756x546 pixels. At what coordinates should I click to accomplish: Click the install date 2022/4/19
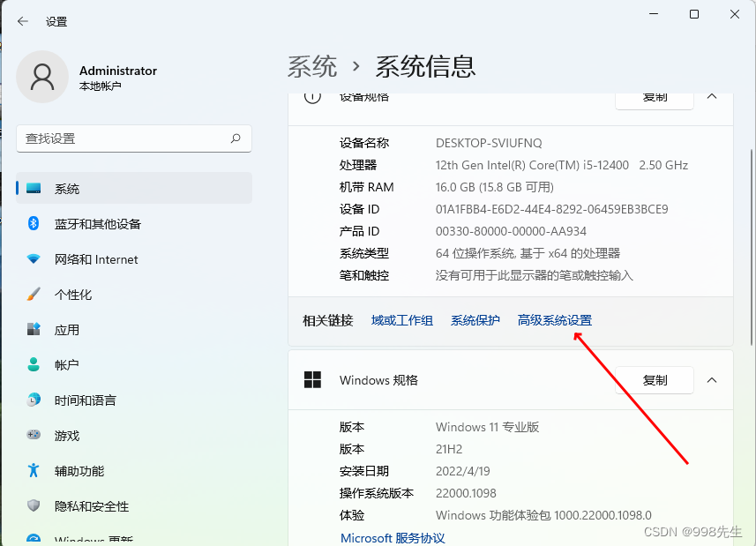pyautogui.click(x=462, y=471)
